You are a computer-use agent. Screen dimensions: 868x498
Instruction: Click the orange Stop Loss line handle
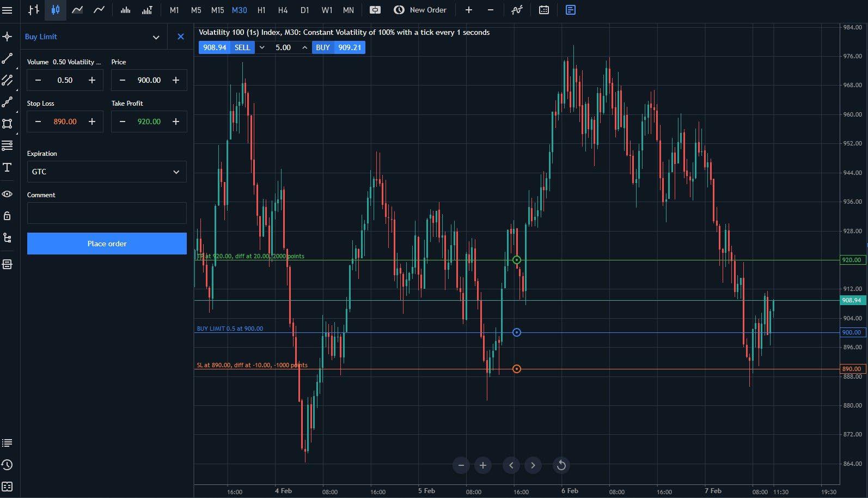point(517,369)
